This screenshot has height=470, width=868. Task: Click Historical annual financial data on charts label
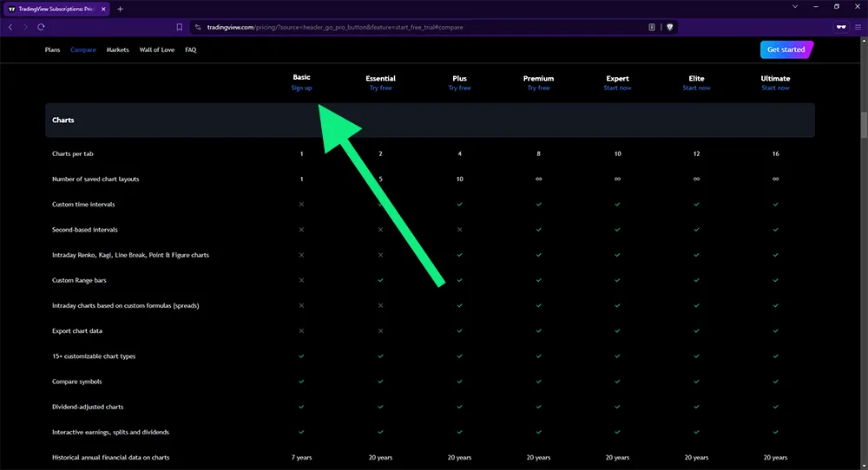(x=111, y=458)
